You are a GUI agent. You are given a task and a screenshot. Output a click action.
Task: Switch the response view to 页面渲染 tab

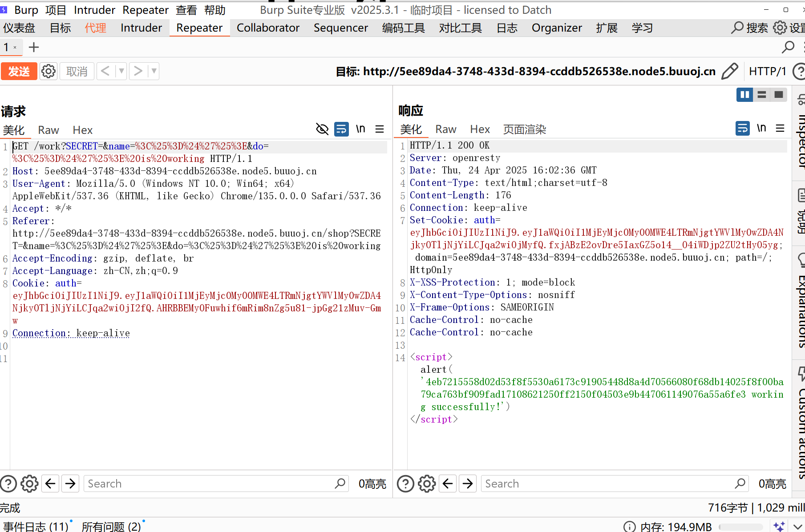(x=524, y=129)
